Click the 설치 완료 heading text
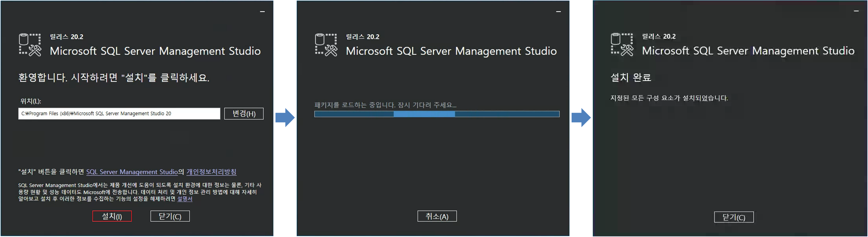The height and width of the screenshot is (237, 868). tap(631, 77)
